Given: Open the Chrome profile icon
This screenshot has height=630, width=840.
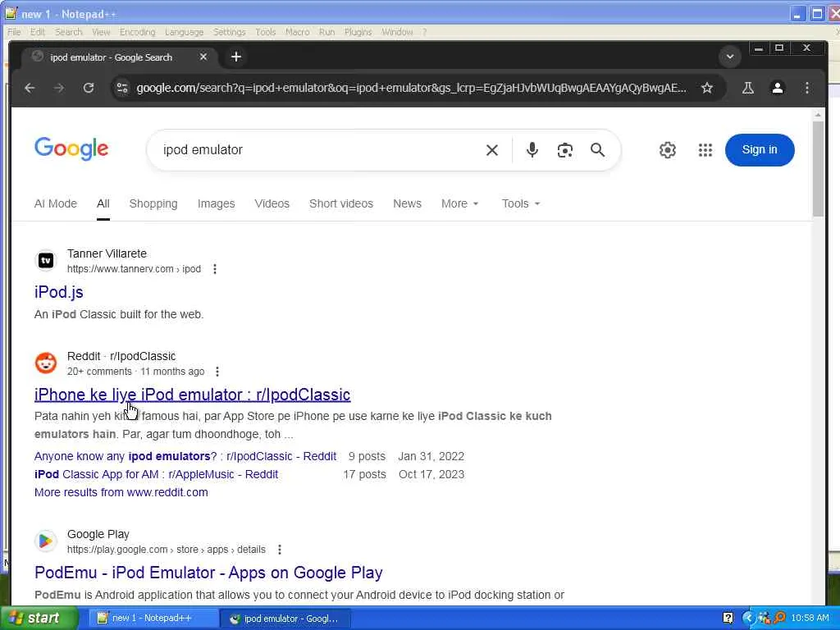Looking at the screenshot, I should 778,88.
